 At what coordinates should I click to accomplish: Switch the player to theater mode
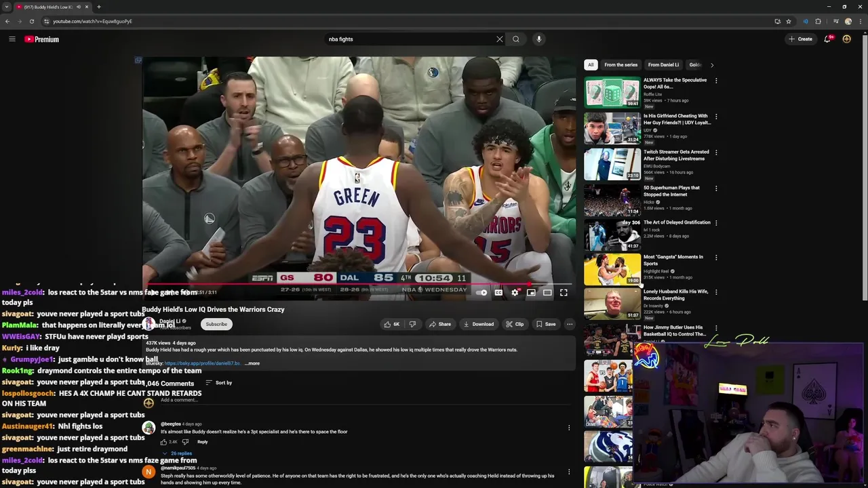click(547, 293)
